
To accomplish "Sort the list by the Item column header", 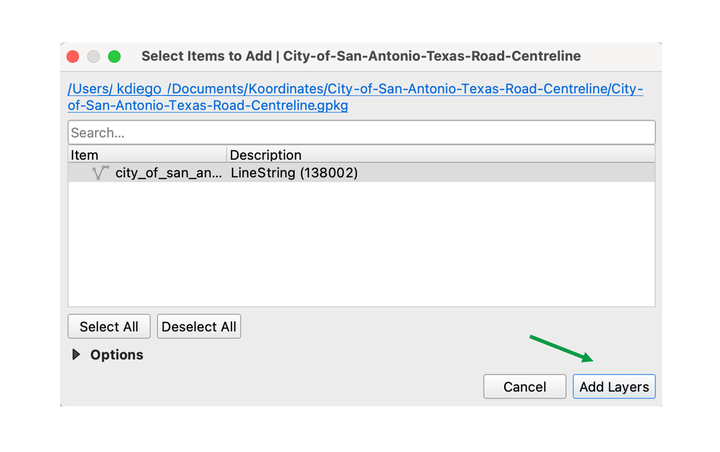I will [x=147, y=155].
